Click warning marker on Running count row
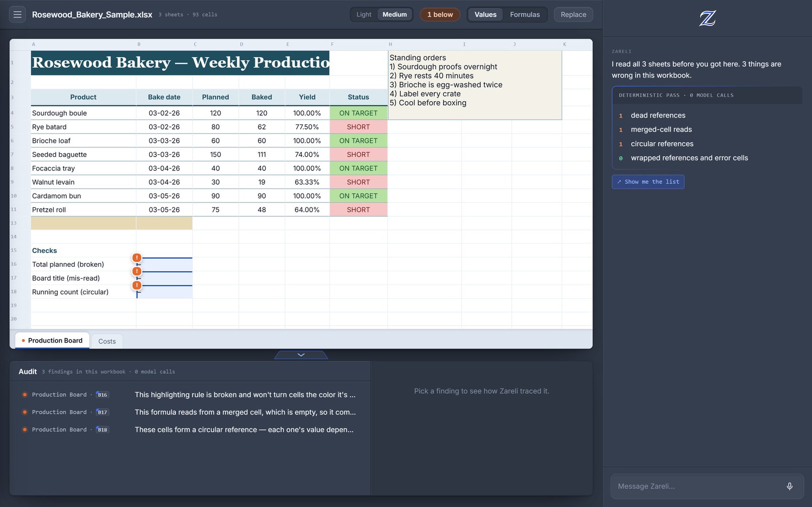 coord(137,285)
